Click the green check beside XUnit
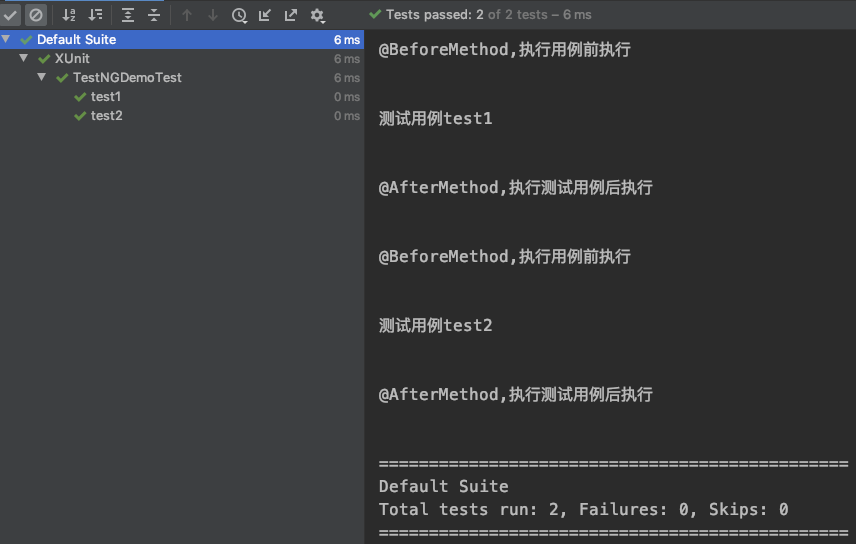856x544 pixels. [x=44, y=59]
